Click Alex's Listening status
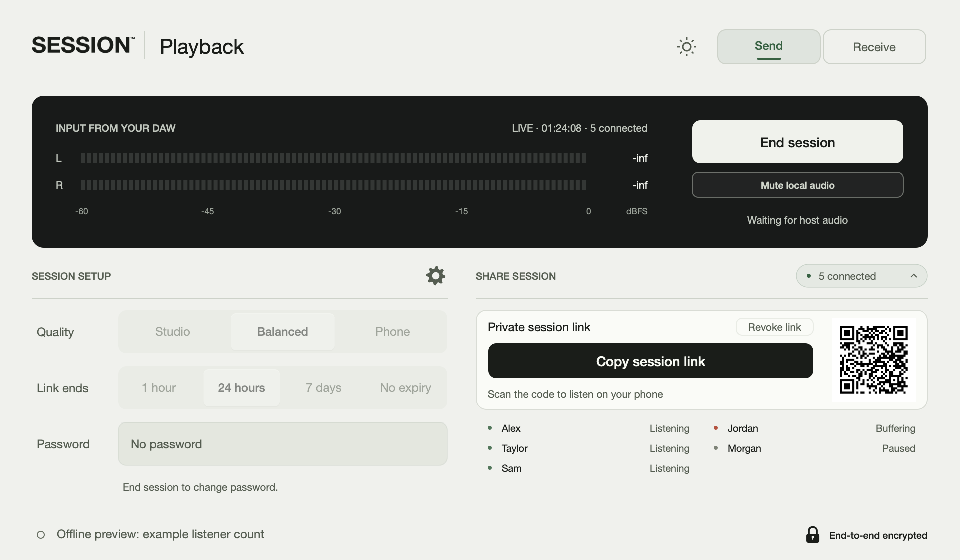 click(x=670, y=428)
